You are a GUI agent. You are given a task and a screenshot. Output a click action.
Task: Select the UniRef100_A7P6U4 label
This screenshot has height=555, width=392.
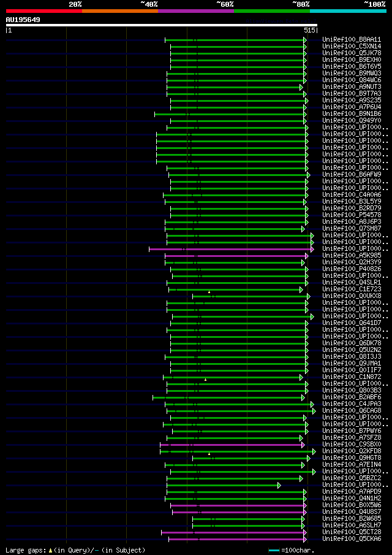[x=352, y=107]
